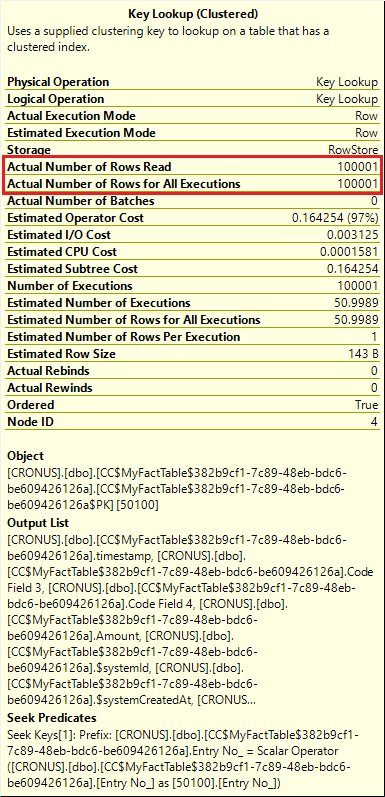Click the Key Lookup (Clustered) title
385x797 pixels.
193,14
